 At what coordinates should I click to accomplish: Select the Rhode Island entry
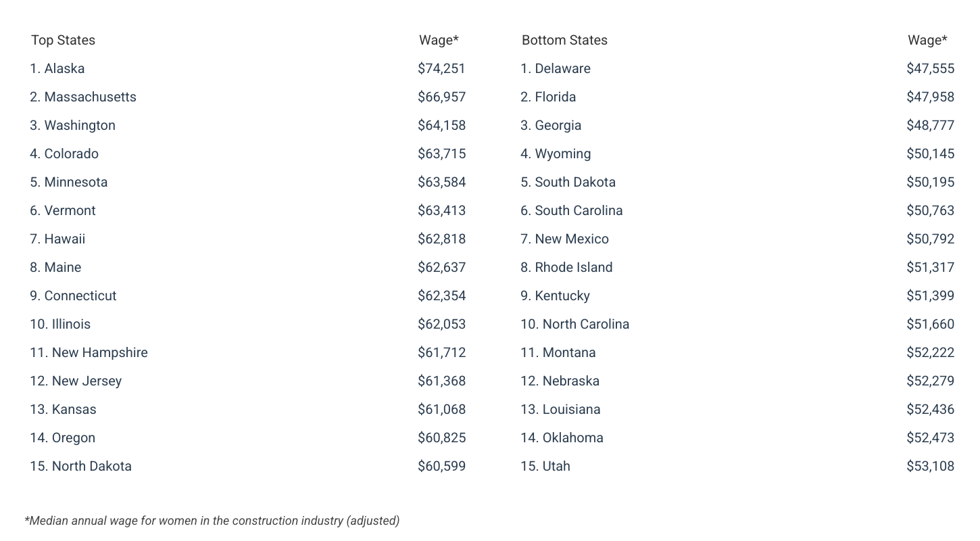[566, 267]
